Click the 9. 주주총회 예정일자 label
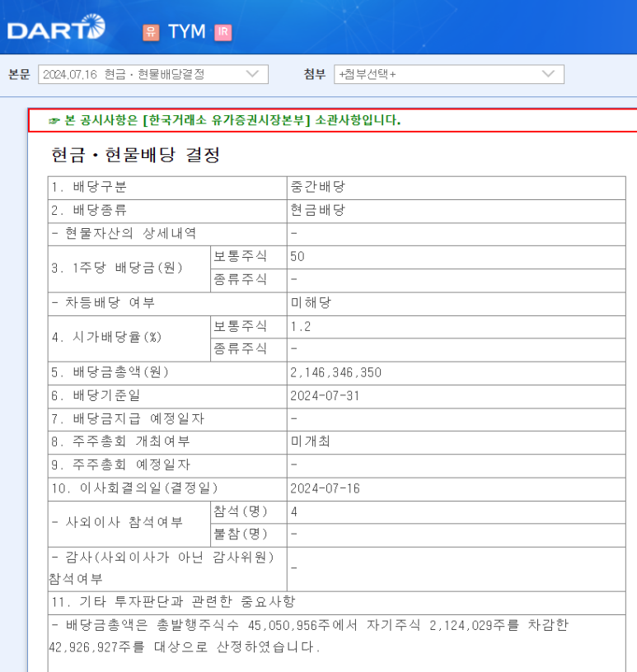Image resolution: width=637 pixels, height=672 pixels. 120,464
